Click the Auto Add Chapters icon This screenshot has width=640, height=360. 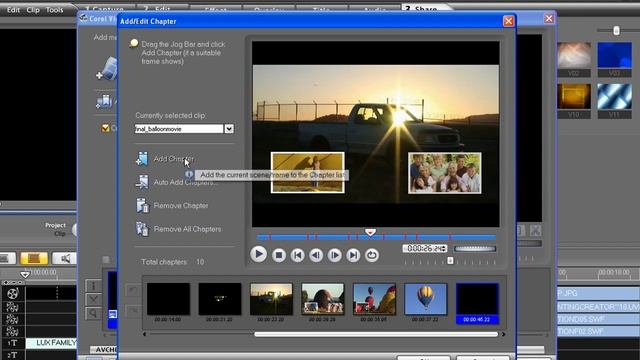142,182
